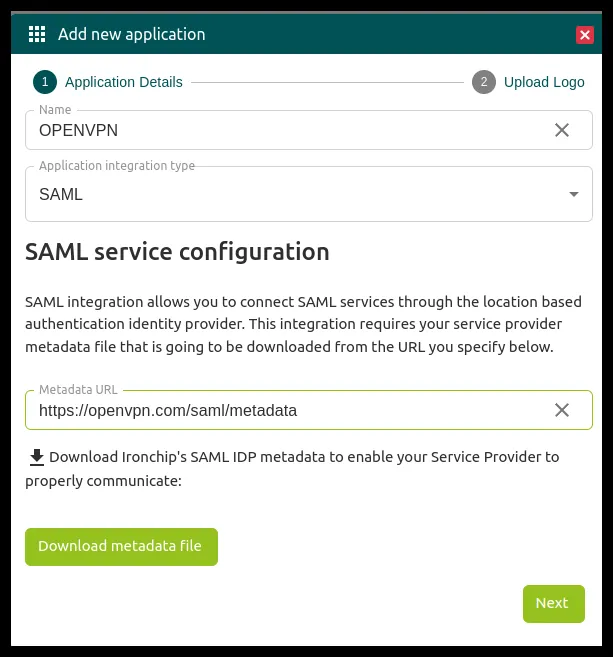The image size is (613, 657).
Task: Clear the Metadata URL with X icon
Action: pos(561,410)
